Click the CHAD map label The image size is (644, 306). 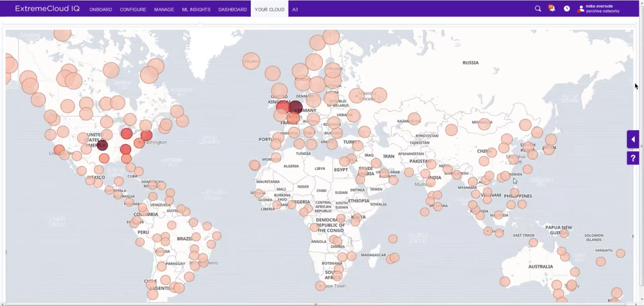[x=321, y=191]
